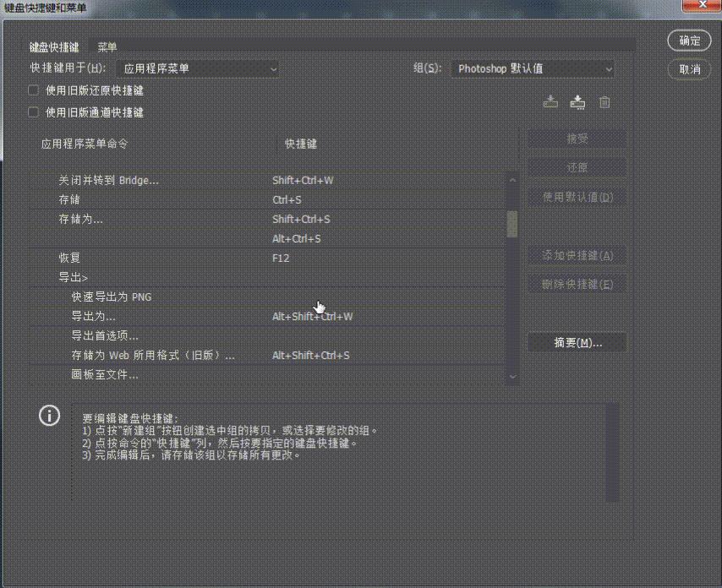The height and width of the screenshot is (588, 722).
Task: Open the 快捷键用于 dropdown showing 应用程序菜单
Action: click(197, 68)
